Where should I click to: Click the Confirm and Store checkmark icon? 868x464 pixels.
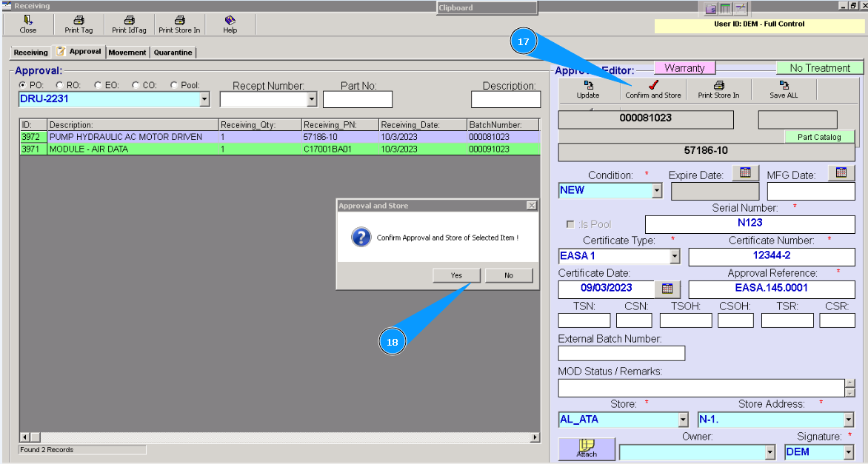click(653, 84)
